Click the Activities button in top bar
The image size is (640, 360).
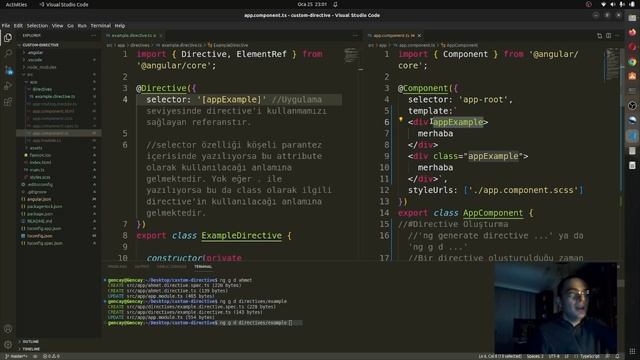pyautogui.click(x=16, y=4)
